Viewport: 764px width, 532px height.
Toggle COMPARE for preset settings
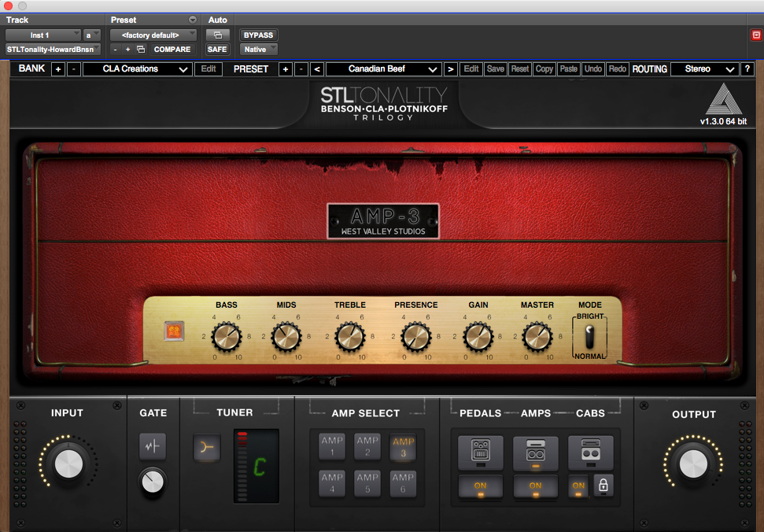point(172,50)
